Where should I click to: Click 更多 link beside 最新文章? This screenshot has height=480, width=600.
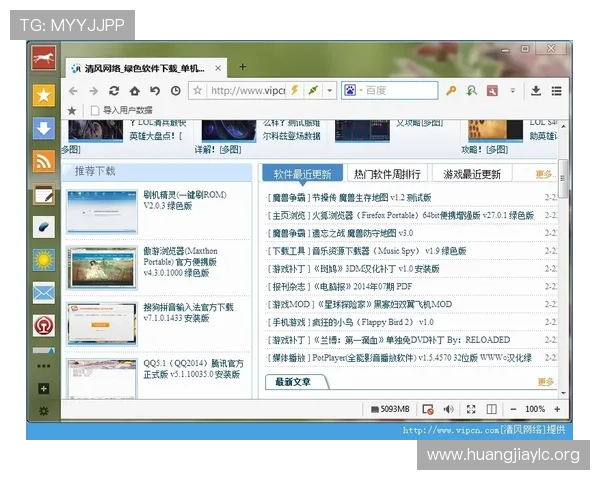pos(546,382)
